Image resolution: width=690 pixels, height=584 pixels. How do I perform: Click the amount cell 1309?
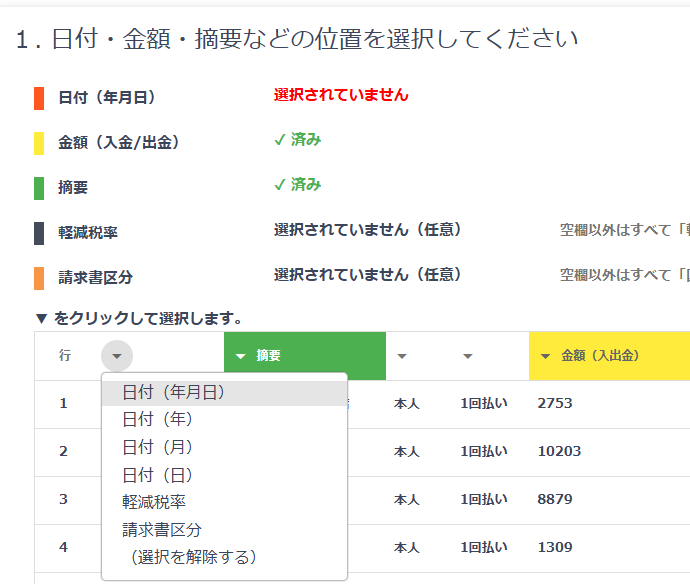[555, 547]
